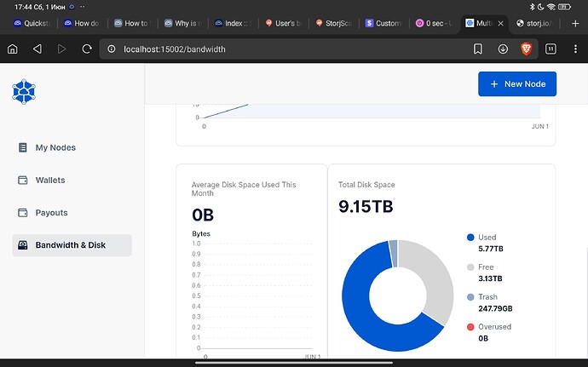This screenshot has width=588, height=367.
Task: Click the bookmark icon in toolbar
Action: pos(478,49)
